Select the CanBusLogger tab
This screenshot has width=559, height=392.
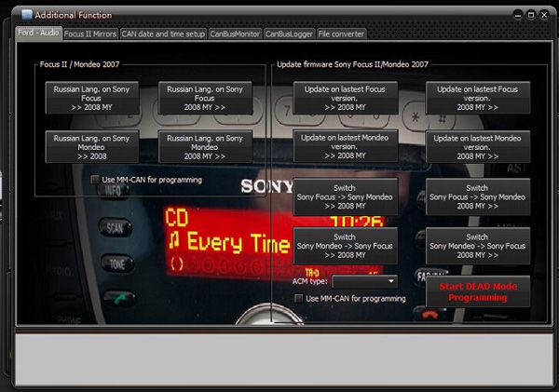pos(289,34)
